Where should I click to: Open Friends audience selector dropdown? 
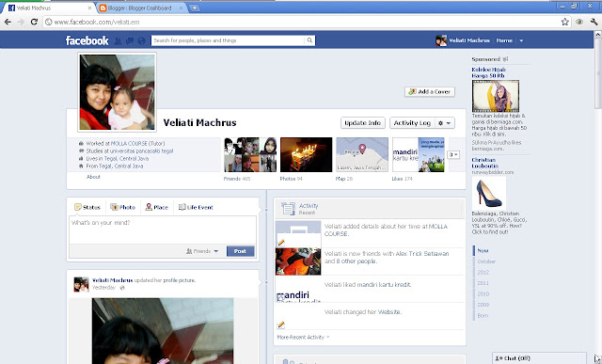(202, 251)
